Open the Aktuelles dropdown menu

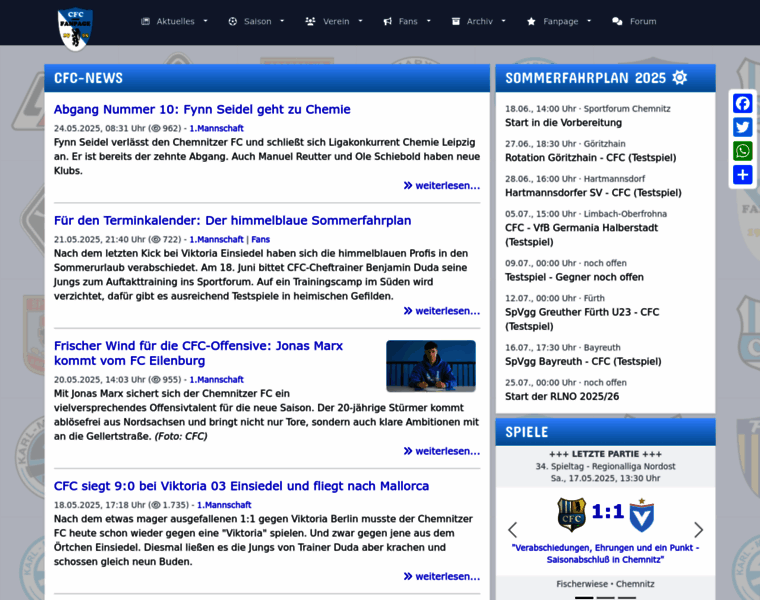pos(174,21)
